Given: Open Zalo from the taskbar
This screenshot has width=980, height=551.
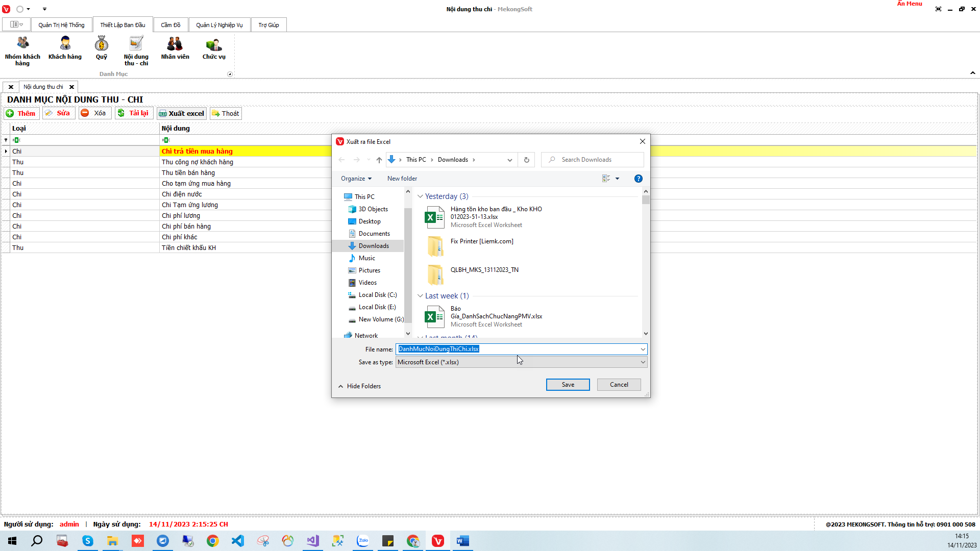Looking at the screenshot, I should pyautogui.click(x=363, y=541).
